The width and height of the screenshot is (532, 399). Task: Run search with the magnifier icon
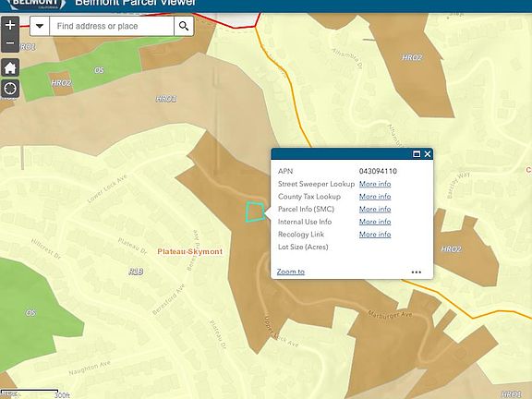point(184,26)
